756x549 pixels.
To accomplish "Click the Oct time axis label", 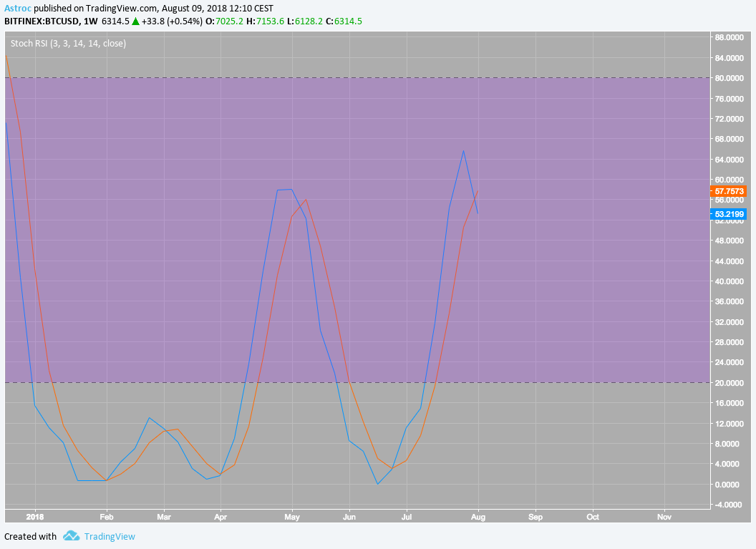I will point(593,517).
